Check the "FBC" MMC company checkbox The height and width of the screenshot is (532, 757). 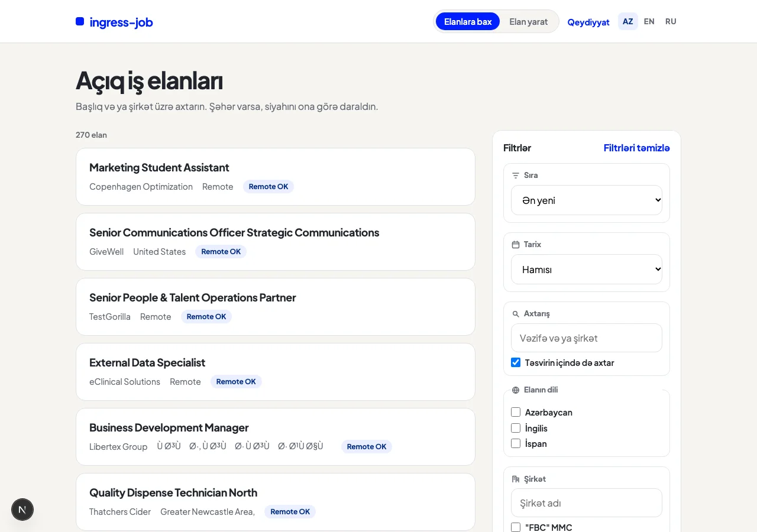tap(516, 527)
